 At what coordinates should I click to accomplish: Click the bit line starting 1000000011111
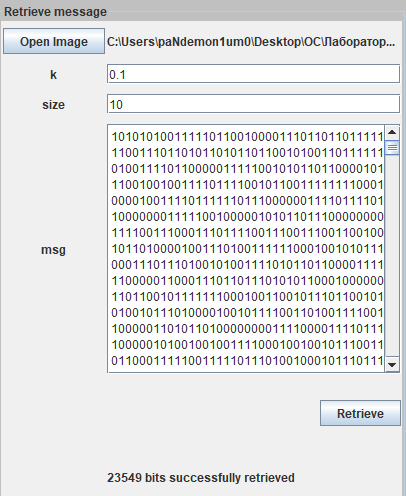click(247, 217)
